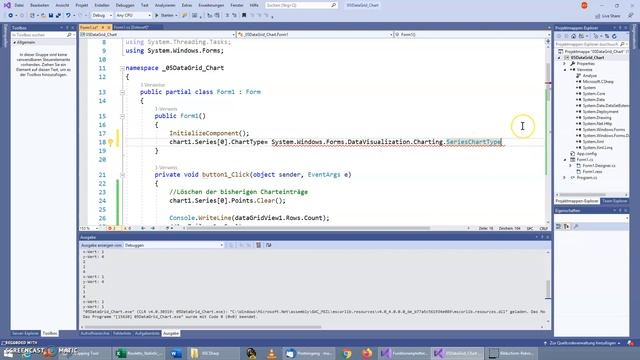Click the Save All icon in toolbar
This screenshot has height=360, width=640.
(x=58, y=16)
